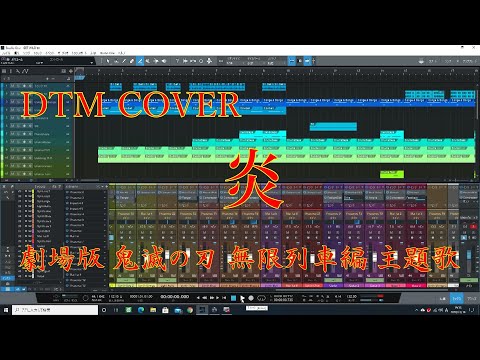Select the Listen speaker tool

(x=164, y=61)
